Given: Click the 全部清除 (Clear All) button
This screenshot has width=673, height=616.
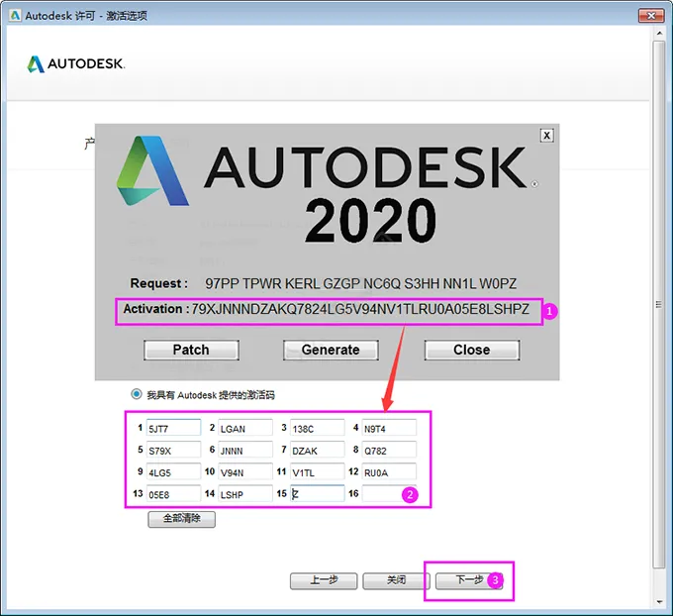Looking at the screenshot, I should [x=181, y=518].
